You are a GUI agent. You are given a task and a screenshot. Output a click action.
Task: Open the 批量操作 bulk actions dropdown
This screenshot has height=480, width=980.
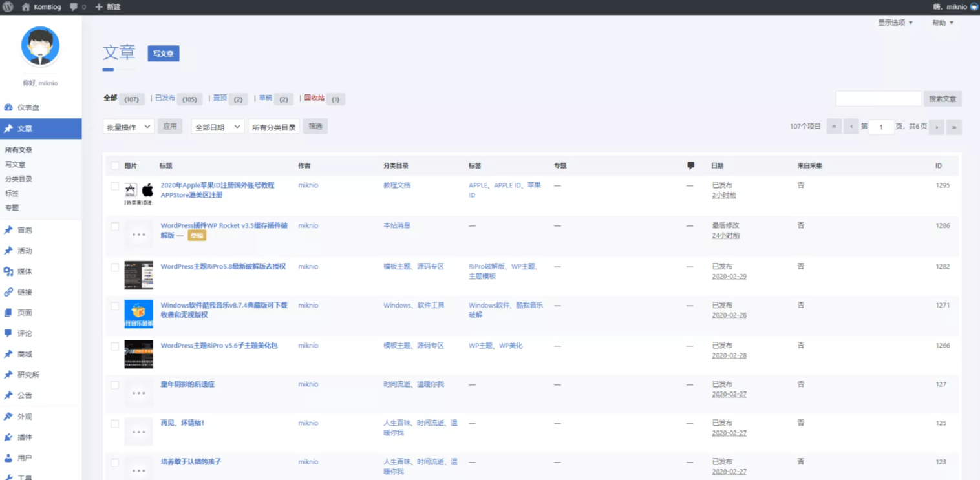point(128,127)
